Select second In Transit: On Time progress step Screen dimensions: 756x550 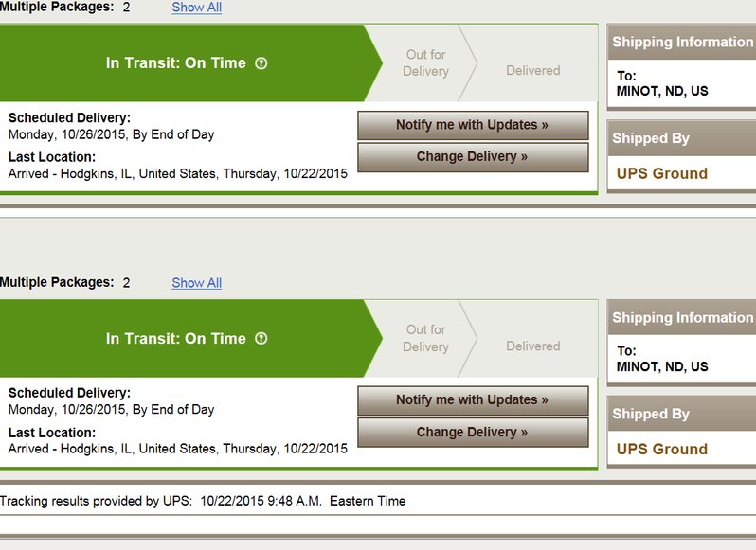(x=186, y=339)
